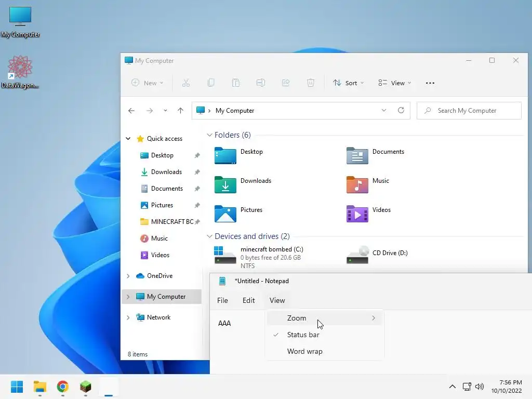This screenshot has height=399, width=532.
Task: Click the volume speaker tray icon
Action: (x=480, y=387)
